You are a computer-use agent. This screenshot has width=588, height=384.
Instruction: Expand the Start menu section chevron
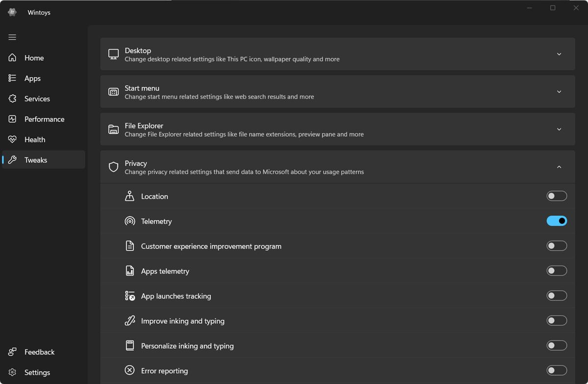point(559,92)
